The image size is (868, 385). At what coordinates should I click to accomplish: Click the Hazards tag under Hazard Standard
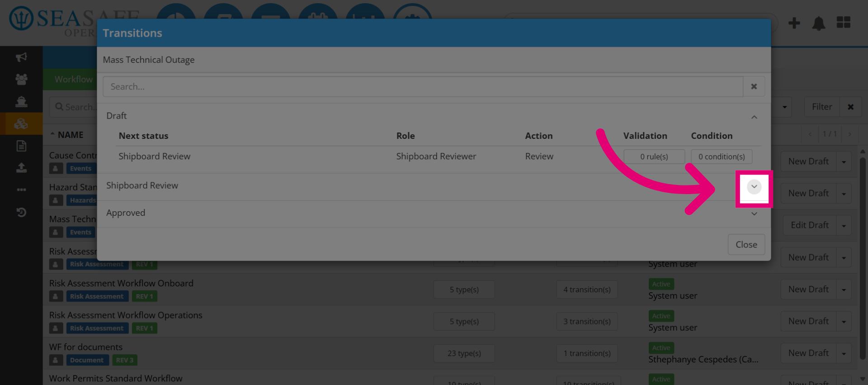click(x=82, y=200)
